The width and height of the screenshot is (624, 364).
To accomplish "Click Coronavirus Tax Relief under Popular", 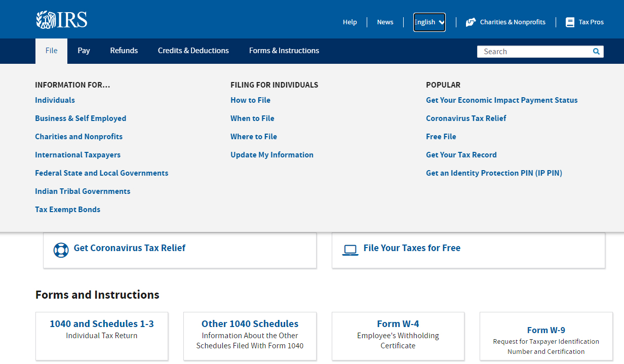I will tap(466, 118).
